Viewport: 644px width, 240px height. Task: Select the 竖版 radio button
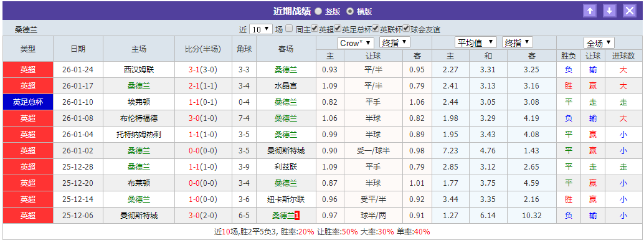[318, 11]
